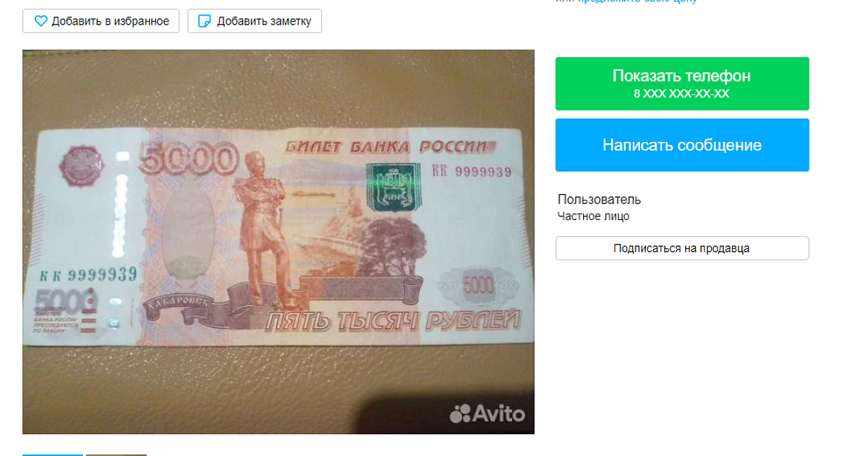Viewport: 868px width, 456px height.
Task: Open the Добавить заметку note button
Action: [x=255, y=21]
